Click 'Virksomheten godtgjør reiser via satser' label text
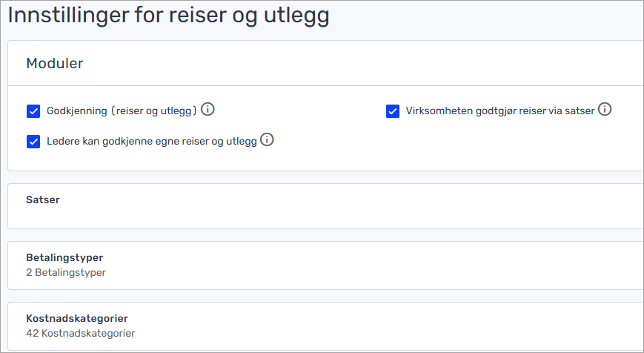Screen dimensions: 644x353 (500, 111)
